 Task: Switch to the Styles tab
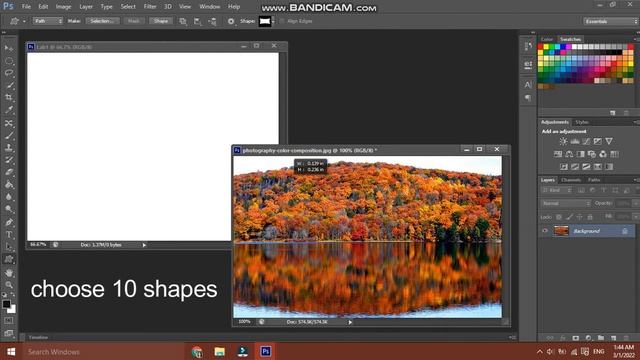(582, 122)
